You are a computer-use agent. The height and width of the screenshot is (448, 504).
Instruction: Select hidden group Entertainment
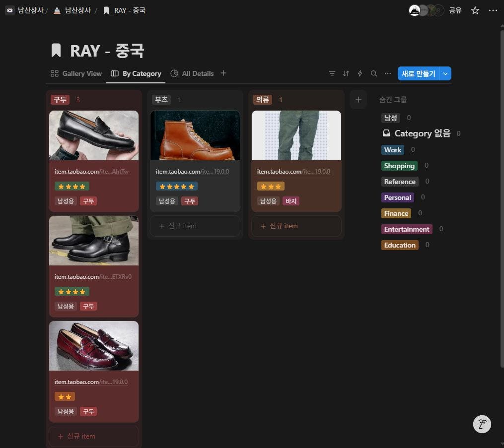click(x=407, y=229)
